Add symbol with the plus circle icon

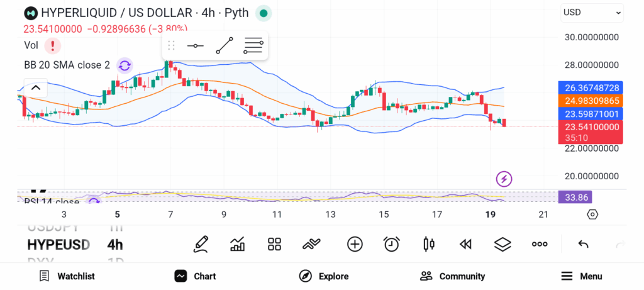pyautogui.click(x=355, y=244)
